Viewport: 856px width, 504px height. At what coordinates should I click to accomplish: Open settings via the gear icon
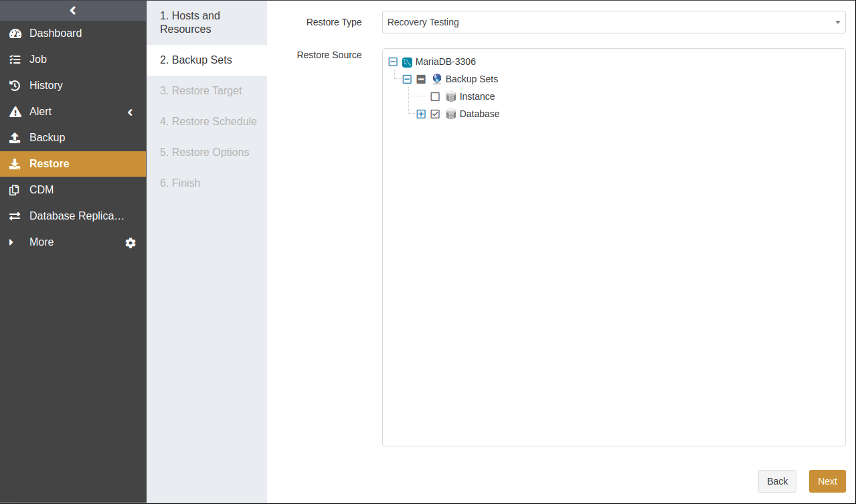click(x=131, y=243)
